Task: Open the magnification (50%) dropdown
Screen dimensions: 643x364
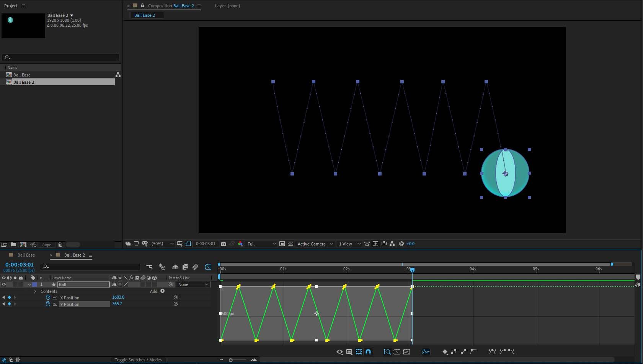Action: (162, 244)
